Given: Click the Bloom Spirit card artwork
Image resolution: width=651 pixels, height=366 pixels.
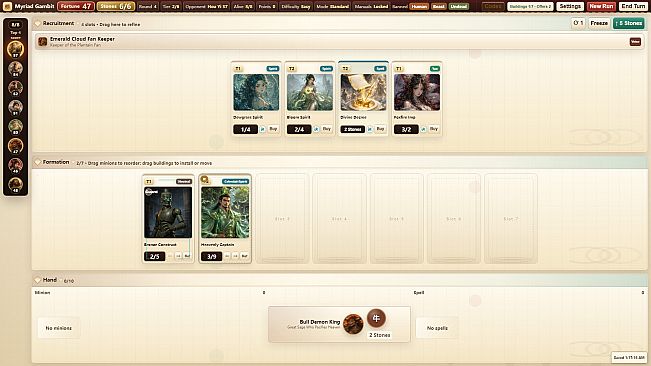Looking at the screenshot, I should pos(310,92).
